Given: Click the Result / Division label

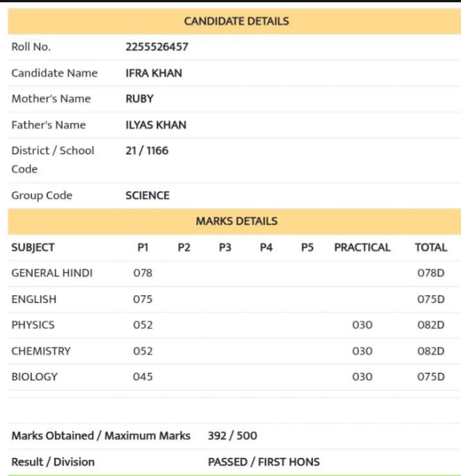Looking at the screenshot, I should pyautogui.click(x=53, y=462).
